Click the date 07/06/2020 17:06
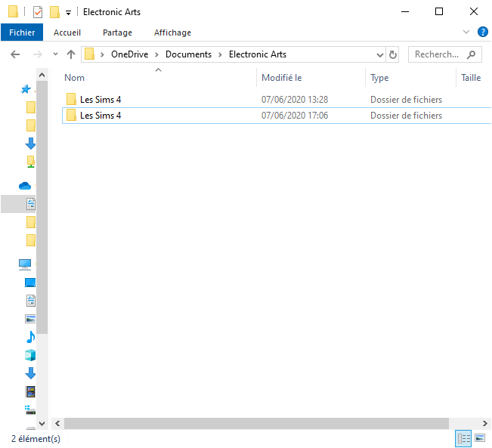The height and width of the screenshot is (448, 492). 295,116
